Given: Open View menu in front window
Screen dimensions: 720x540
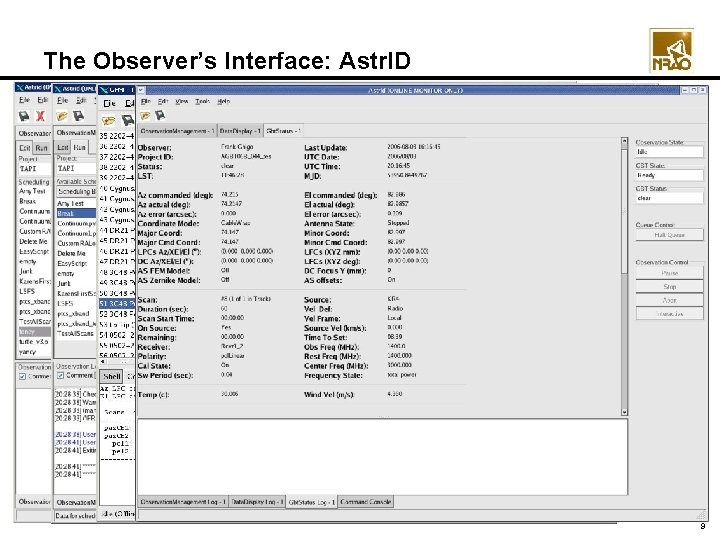Looking at the screenshot, I should (182, 101).
